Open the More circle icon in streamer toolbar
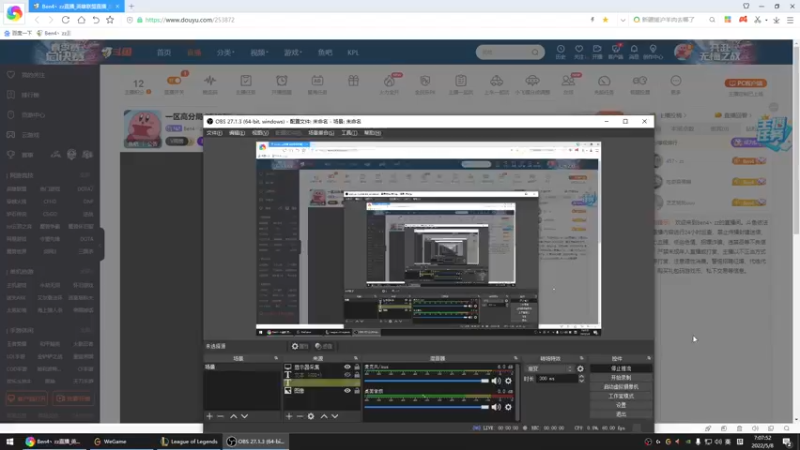The height and width of the screenshot is (450, 800). (676, 83)
